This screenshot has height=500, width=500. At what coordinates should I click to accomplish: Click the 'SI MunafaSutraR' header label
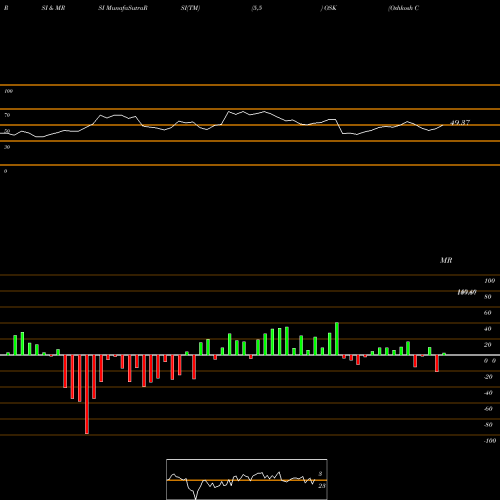[123, 8]
